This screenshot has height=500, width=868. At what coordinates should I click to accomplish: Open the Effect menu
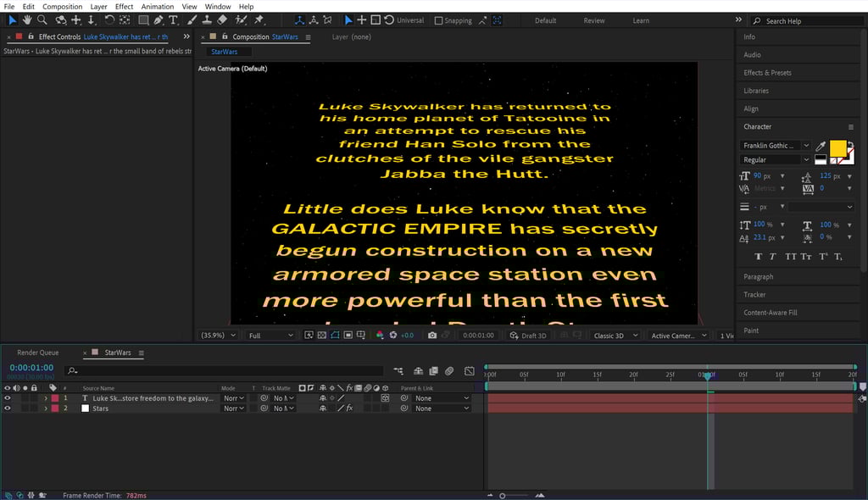click(124, 7)
